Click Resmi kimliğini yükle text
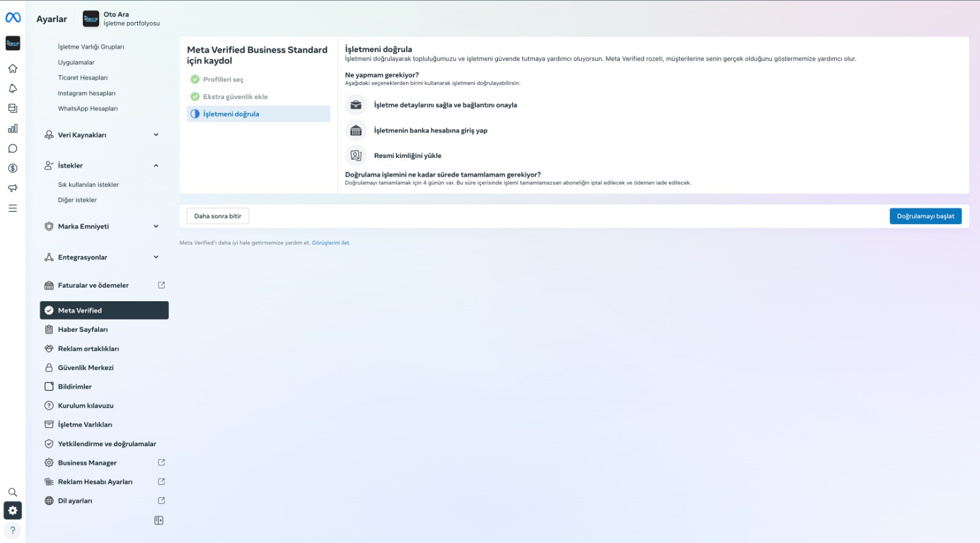Screen dimensions: 980x543 (x=407, y=155)
